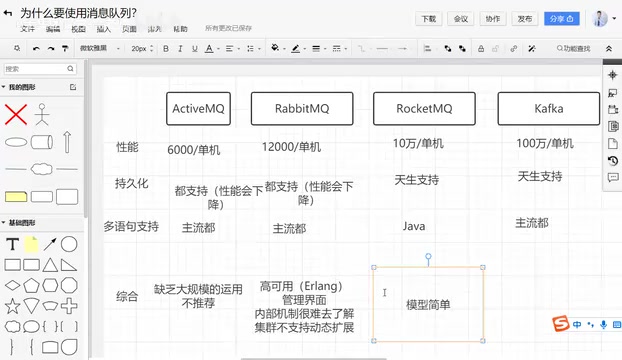
Task: Select the cross plus basic shape
Action: [x=69, y=306]
